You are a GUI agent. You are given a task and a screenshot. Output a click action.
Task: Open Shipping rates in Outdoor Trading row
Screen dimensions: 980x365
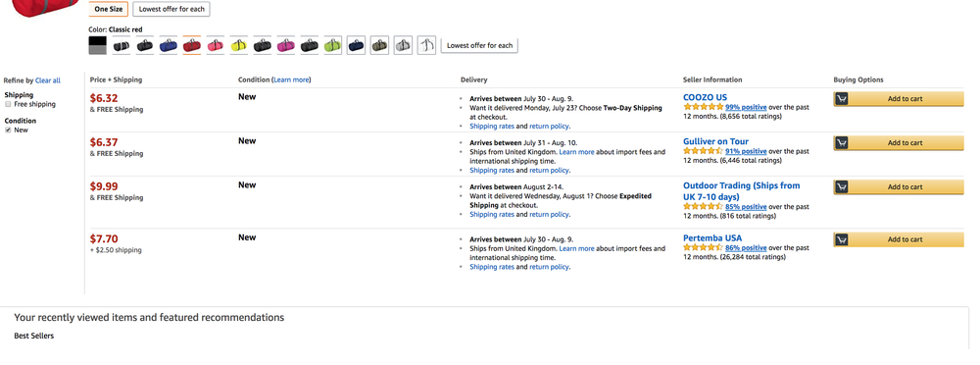tap(492, 215)
